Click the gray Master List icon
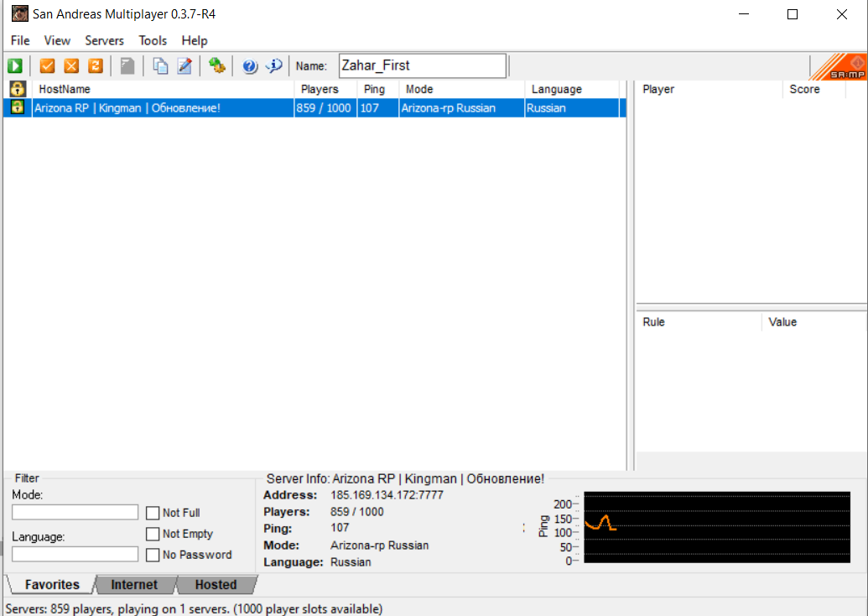This screenshot has width=868, height=616. pyautogui.click(x=127, y=66)
